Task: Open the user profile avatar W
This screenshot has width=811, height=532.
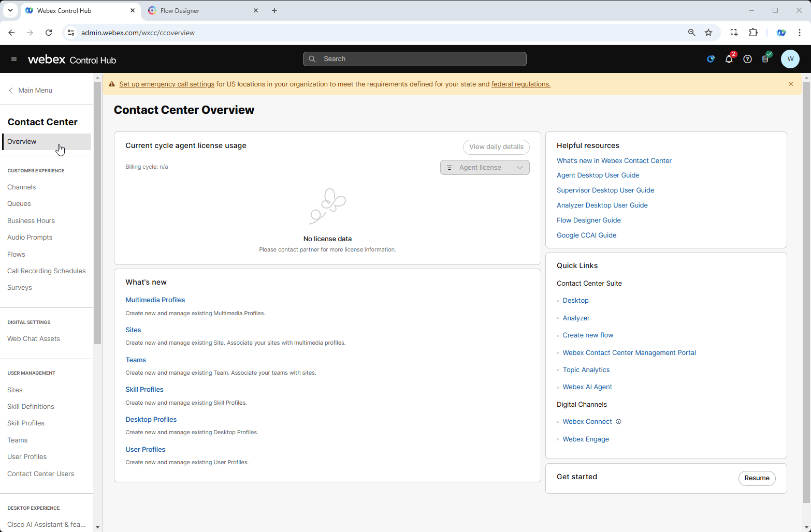Action: tap(790, 59)
